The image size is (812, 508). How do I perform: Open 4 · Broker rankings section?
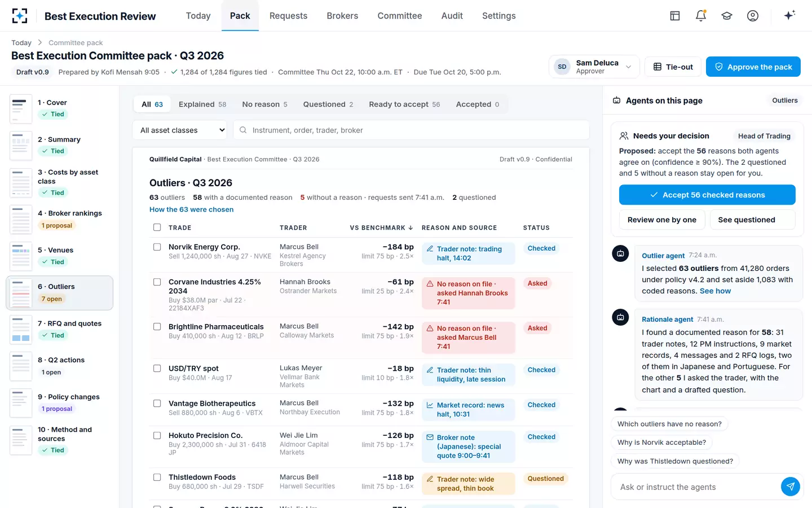point(59,219)
